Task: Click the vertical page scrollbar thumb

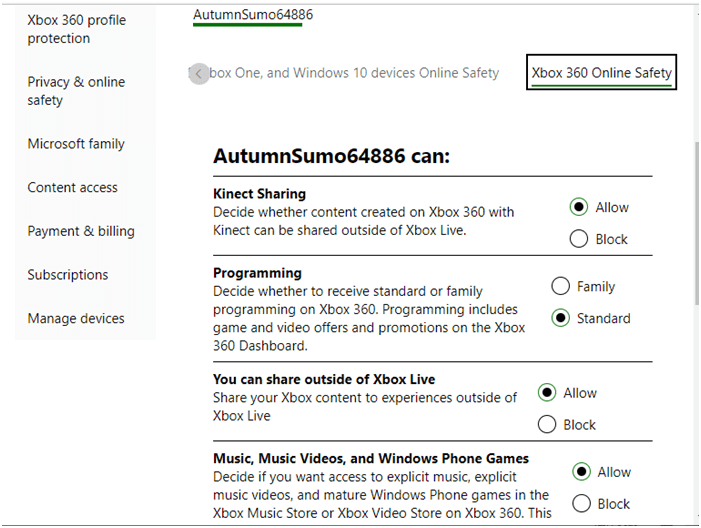Action: [x=697, y=224]
